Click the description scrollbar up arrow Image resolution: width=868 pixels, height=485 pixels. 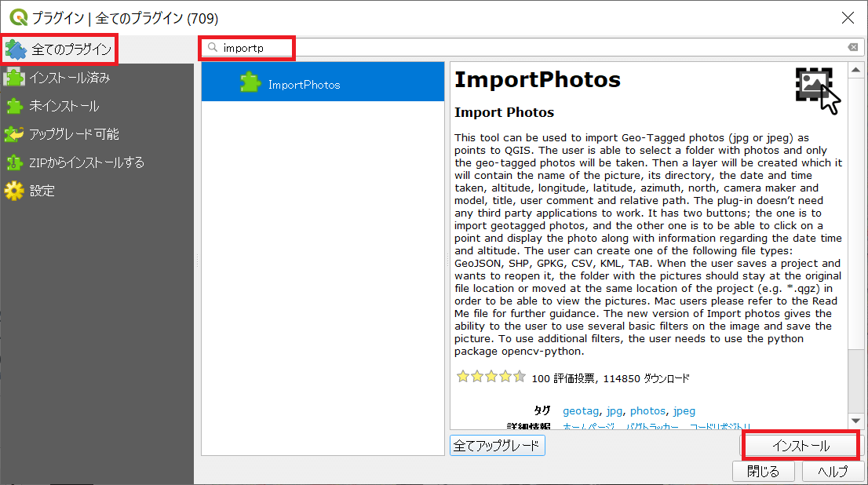[x=855, y=70]
